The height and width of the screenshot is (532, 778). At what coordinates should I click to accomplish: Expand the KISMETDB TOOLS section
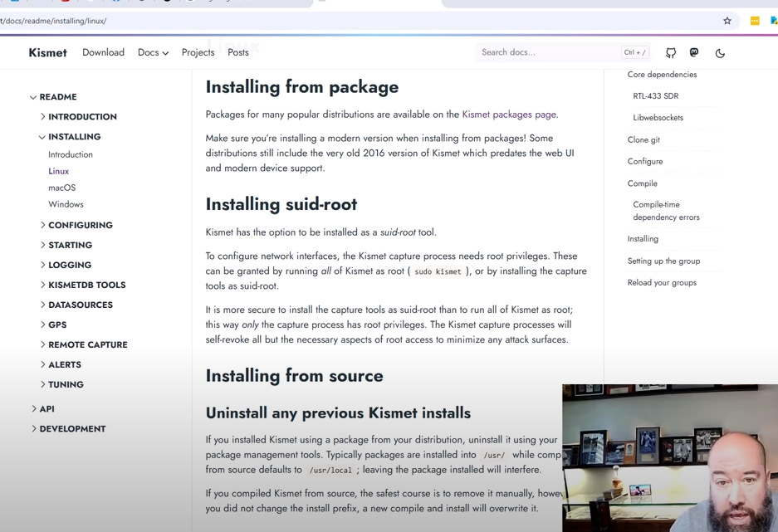83,285
